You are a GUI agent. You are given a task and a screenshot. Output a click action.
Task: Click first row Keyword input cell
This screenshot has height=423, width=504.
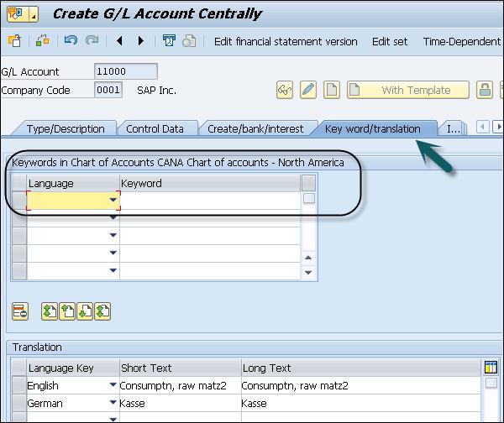[x=210, y=201]
